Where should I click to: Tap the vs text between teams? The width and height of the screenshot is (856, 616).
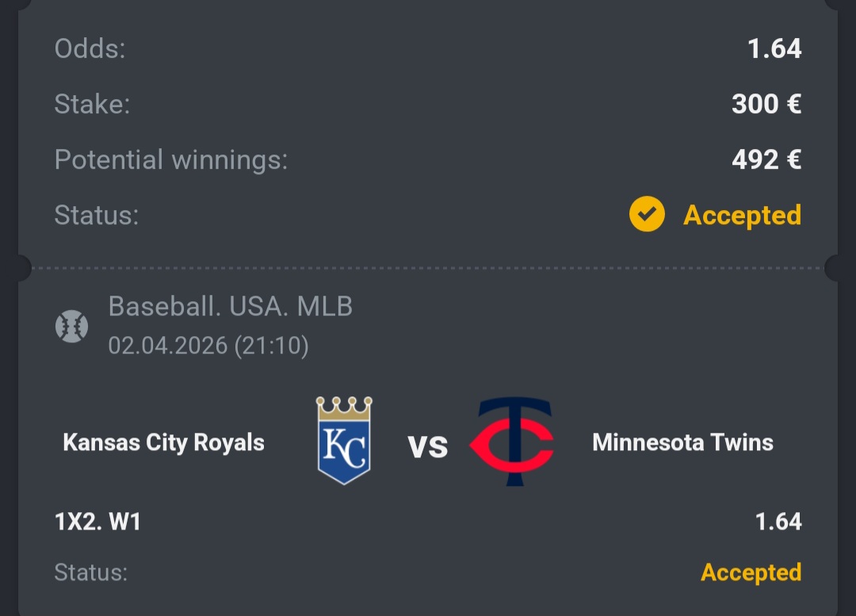click(428, 446)
